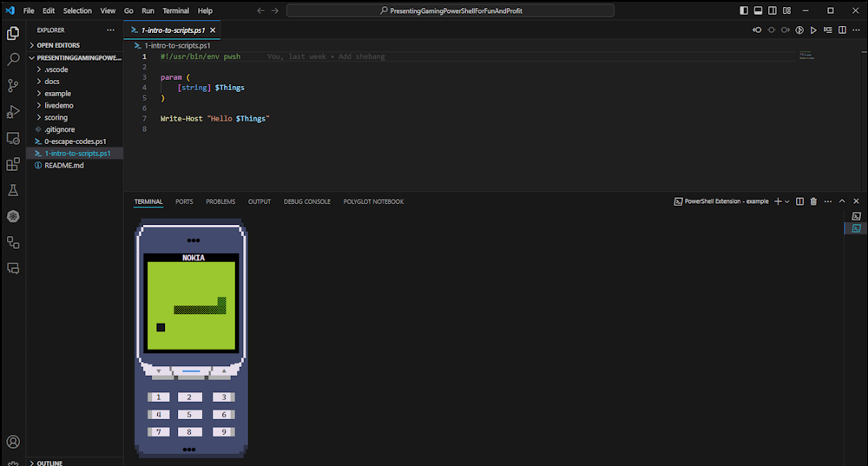Screen dimensions: 868x466
Task: Click the Run file play icon
Action: 813,30
